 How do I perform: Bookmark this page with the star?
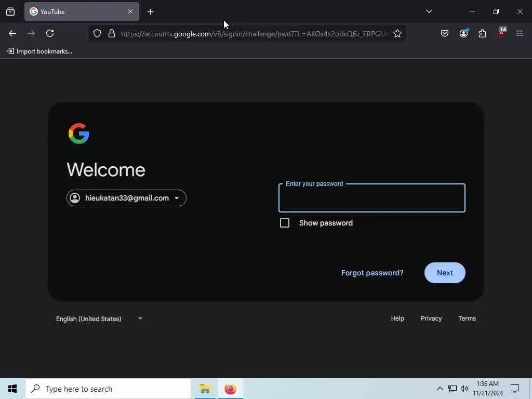[397, 33]
